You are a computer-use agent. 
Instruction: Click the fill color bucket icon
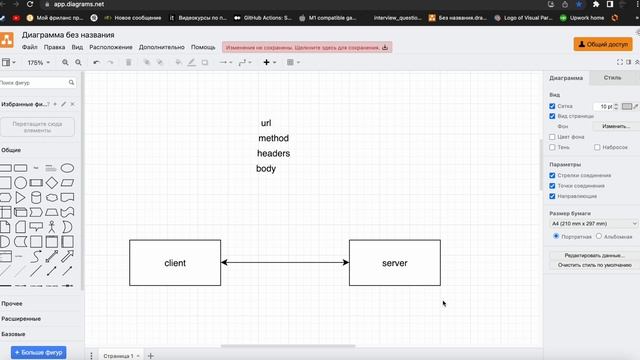coord(178,62)
